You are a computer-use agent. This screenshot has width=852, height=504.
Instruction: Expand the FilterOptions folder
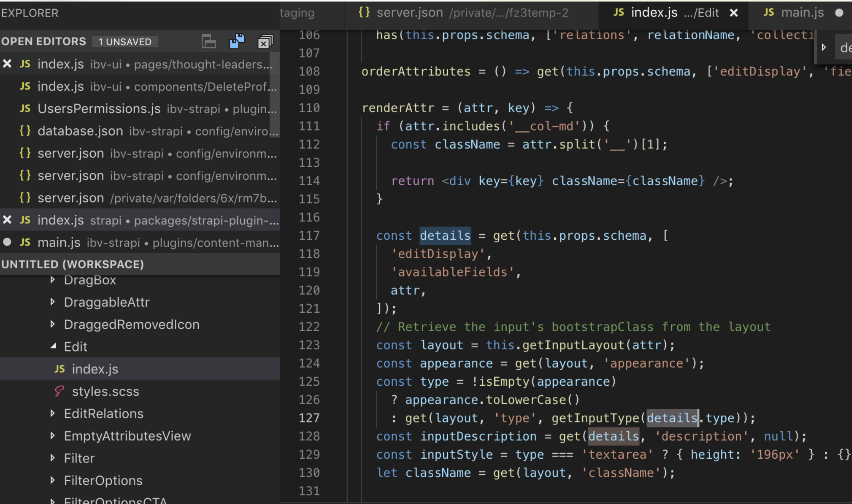point(53,480)
